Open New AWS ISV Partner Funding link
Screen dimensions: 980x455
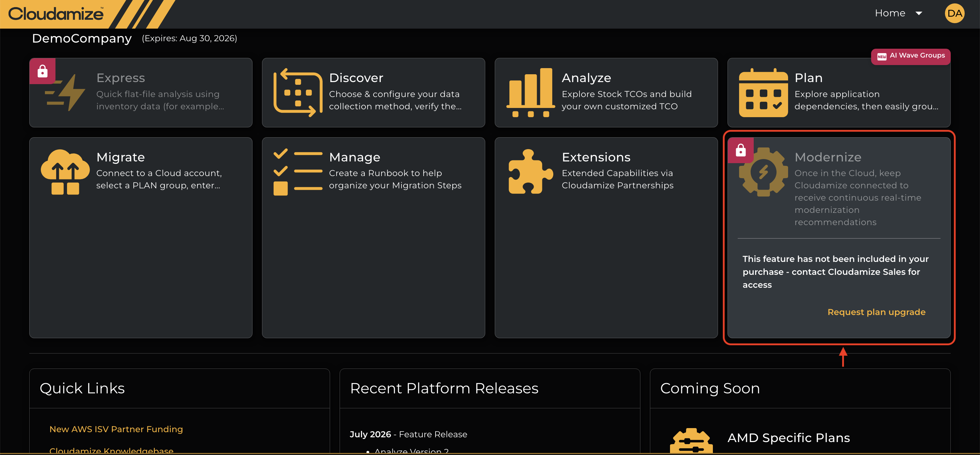116,429
